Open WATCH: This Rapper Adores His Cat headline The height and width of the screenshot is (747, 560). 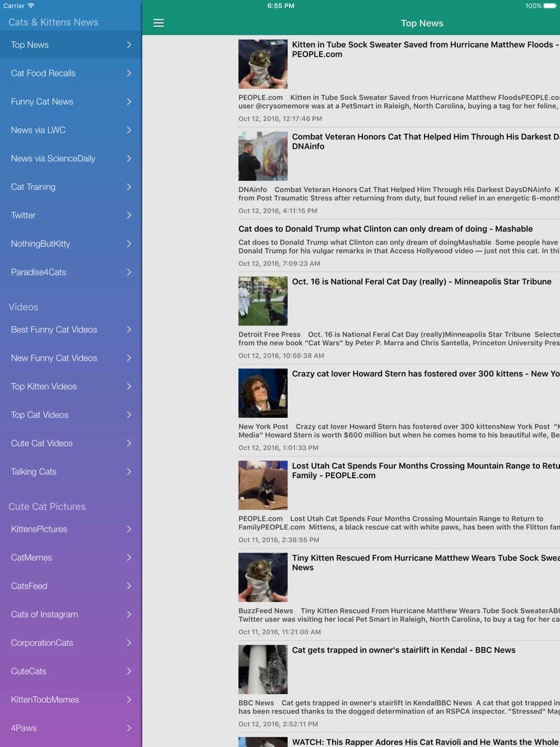tap(426, 742)
